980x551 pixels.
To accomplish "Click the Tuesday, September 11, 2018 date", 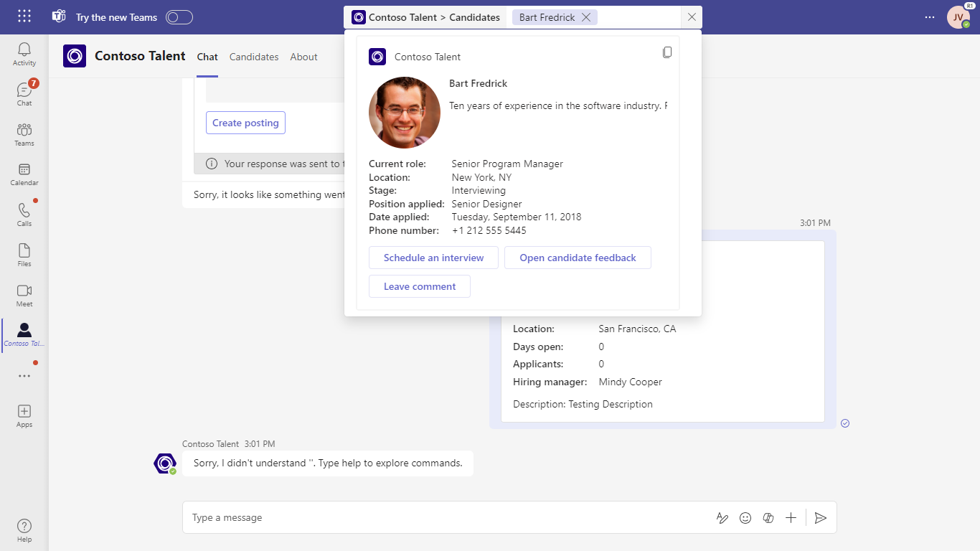I will 517,217.
